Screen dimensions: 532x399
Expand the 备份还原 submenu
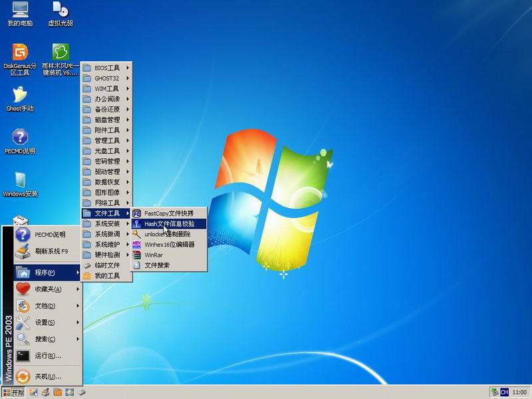[106, 109]
